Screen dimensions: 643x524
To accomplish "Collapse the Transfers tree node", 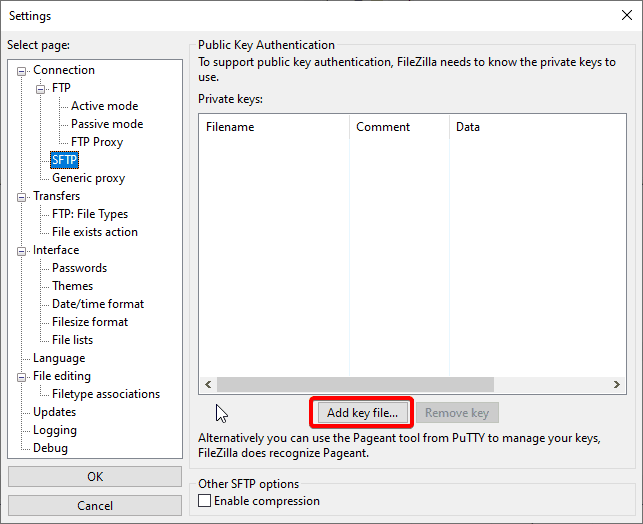I will tap(23, 196).
